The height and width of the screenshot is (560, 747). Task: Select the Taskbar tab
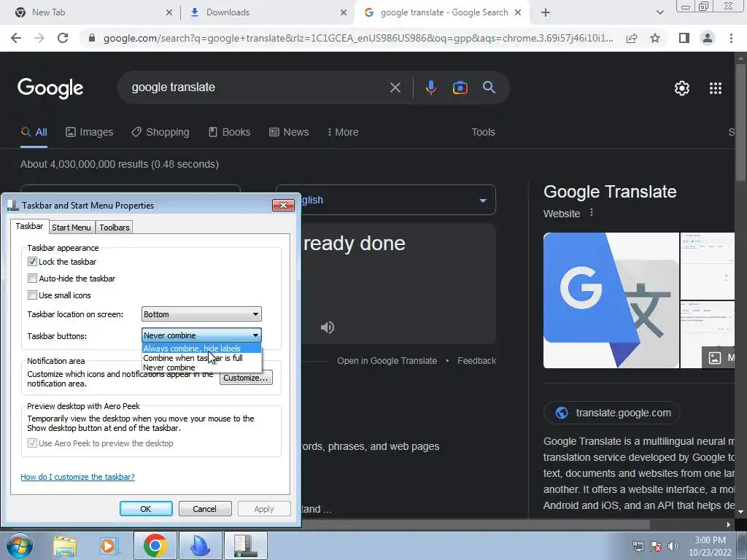(x=29, y=226)
